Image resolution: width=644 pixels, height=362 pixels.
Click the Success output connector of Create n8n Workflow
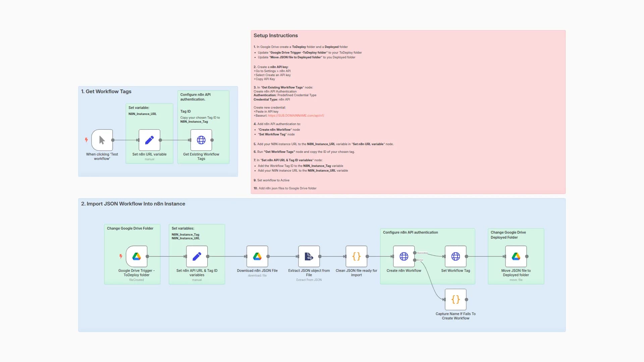415,253
